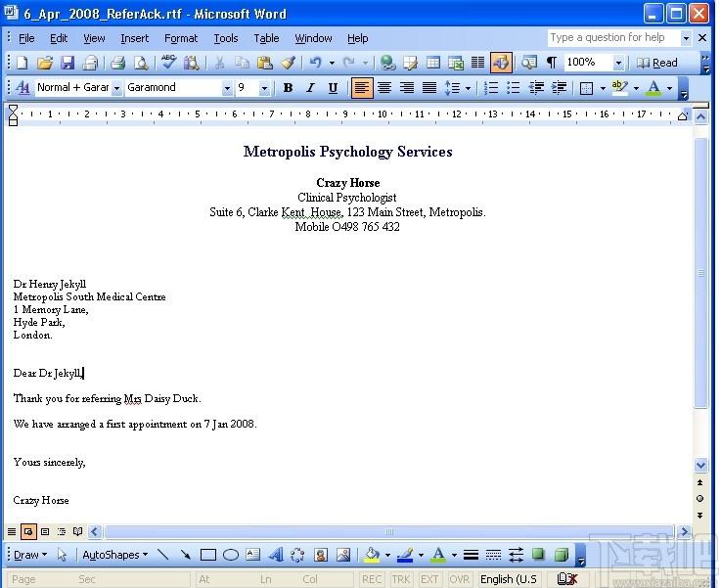This screenshot has width=721, height=588.
Task: Toggle Bold formatting
Action: pyautogui.click(x=288, y=87)
